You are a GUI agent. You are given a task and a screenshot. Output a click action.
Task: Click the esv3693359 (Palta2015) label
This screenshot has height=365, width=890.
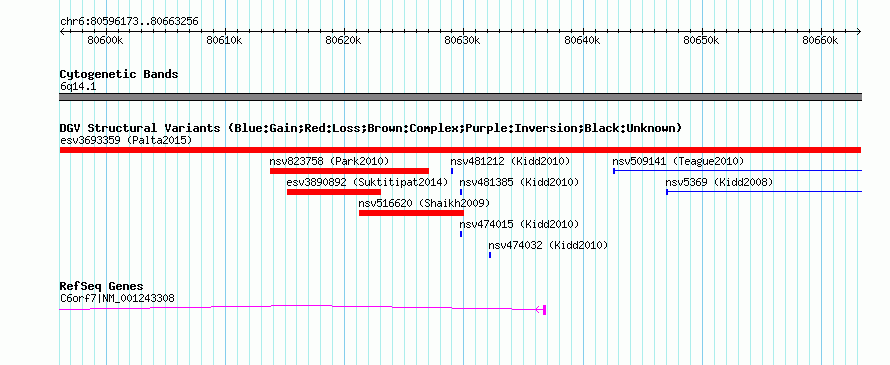point(126,140)
